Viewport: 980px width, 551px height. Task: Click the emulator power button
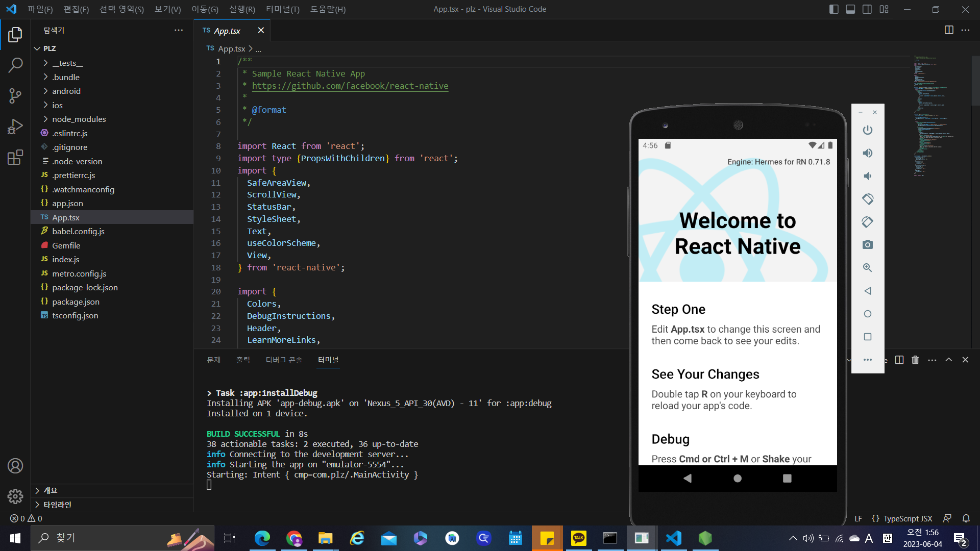[x=867, y=130]
